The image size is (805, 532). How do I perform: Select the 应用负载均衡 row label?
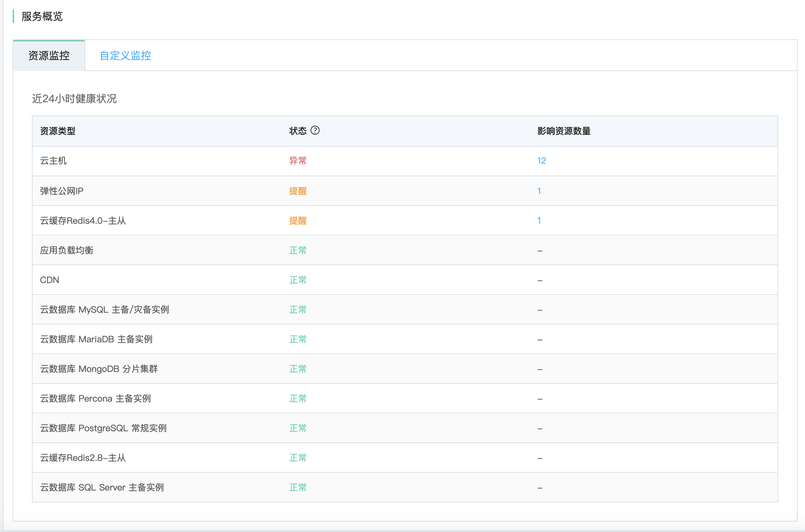pos(67,250)
